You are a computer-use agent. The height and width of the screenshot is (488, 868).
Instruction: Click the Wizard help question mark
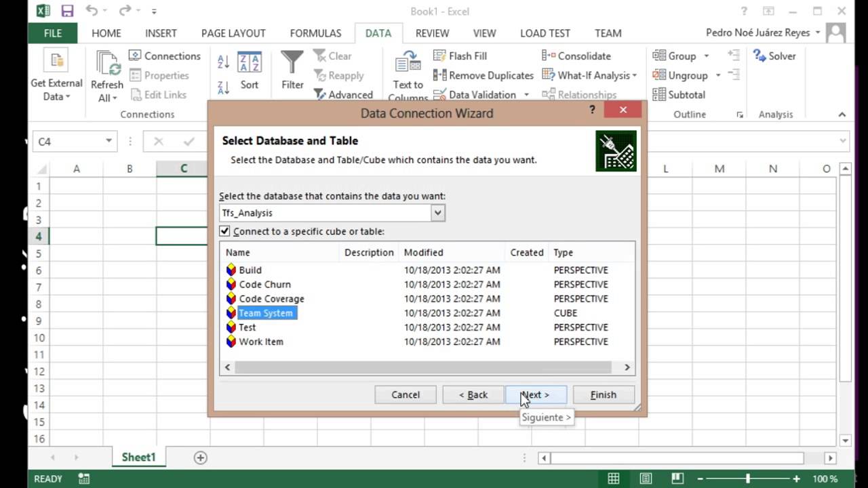(x=593, y=110)
